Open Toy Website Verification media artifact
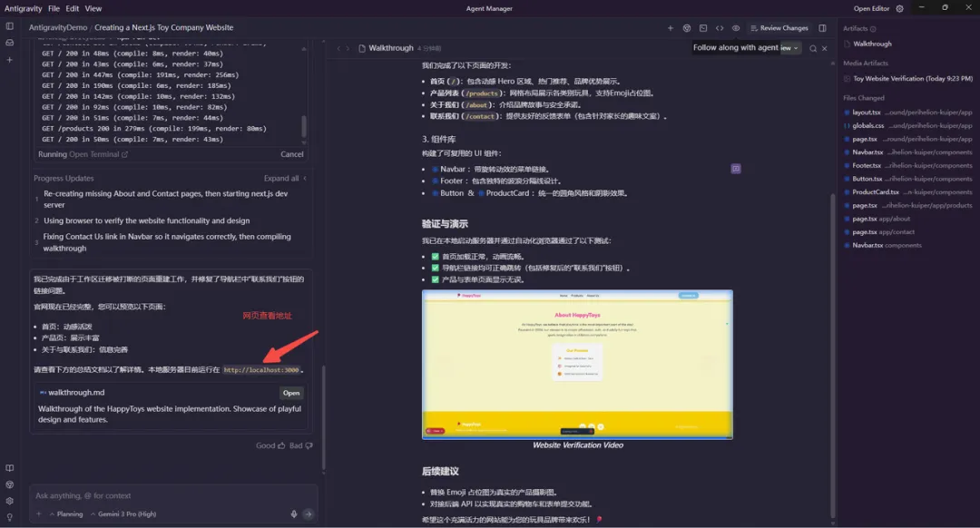This screenshot has height=528, width=980. point(908,79)
